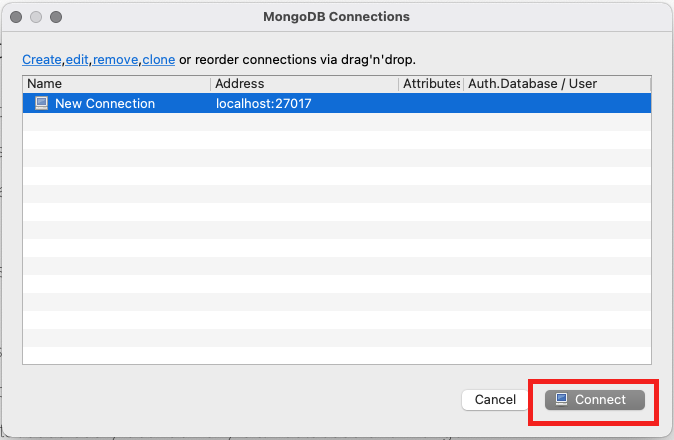Click the computer icon on Connect button
This screenshot has width=674, height=440.
562,400
